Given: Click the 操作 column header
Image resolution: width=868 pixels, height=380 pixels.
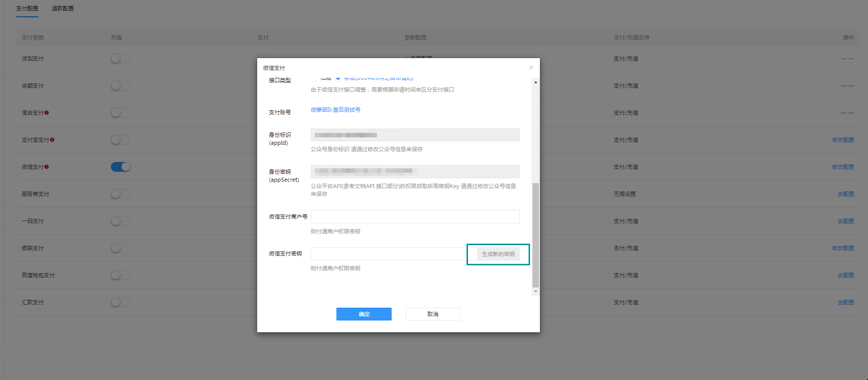Looking at the screenshot, I should (848, 37).
